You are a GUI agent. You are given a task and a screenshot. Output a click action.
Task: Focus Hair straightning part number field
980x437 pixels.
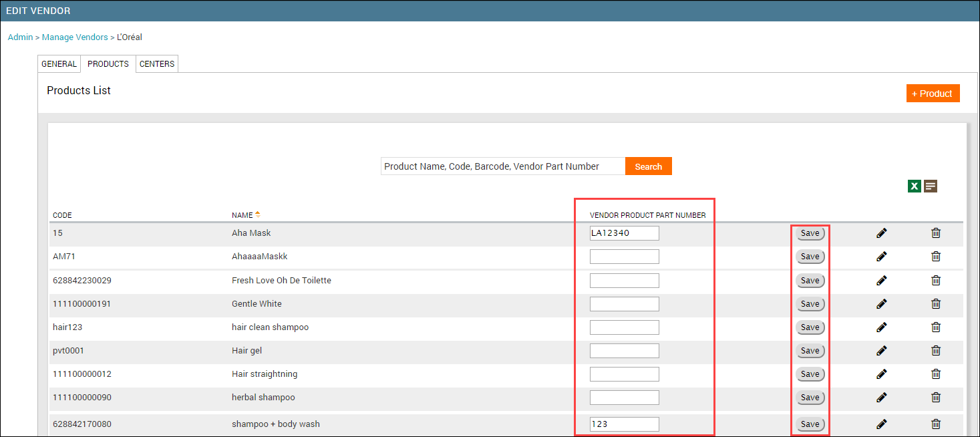coord(624,374)
